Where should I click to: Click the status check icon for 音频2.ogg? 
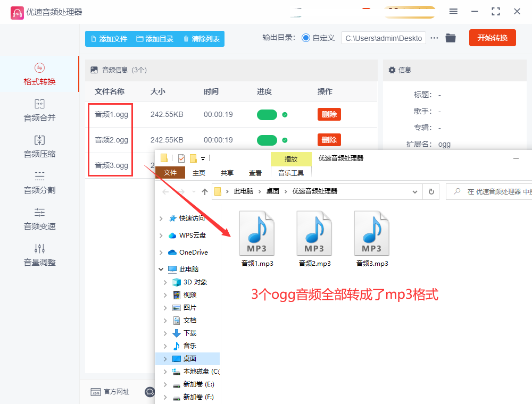[285, 140]
